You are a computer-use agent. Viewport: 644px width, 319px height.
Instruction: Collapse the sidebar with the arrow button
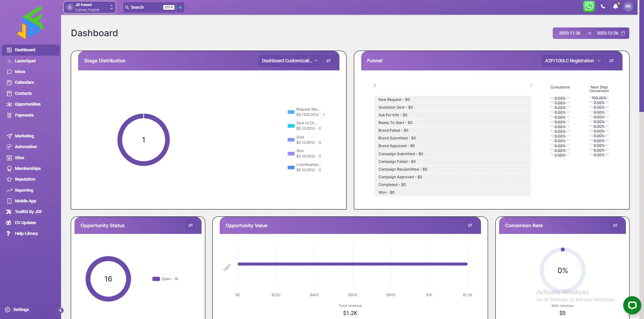pyautogui.click(x=61, y=310)
